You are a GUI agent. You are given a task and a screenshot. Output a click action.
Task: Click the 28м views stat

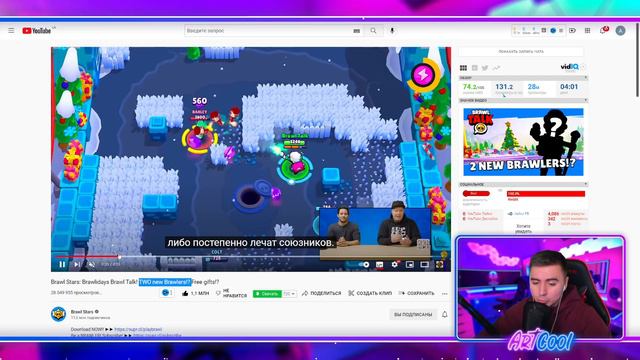533,87
